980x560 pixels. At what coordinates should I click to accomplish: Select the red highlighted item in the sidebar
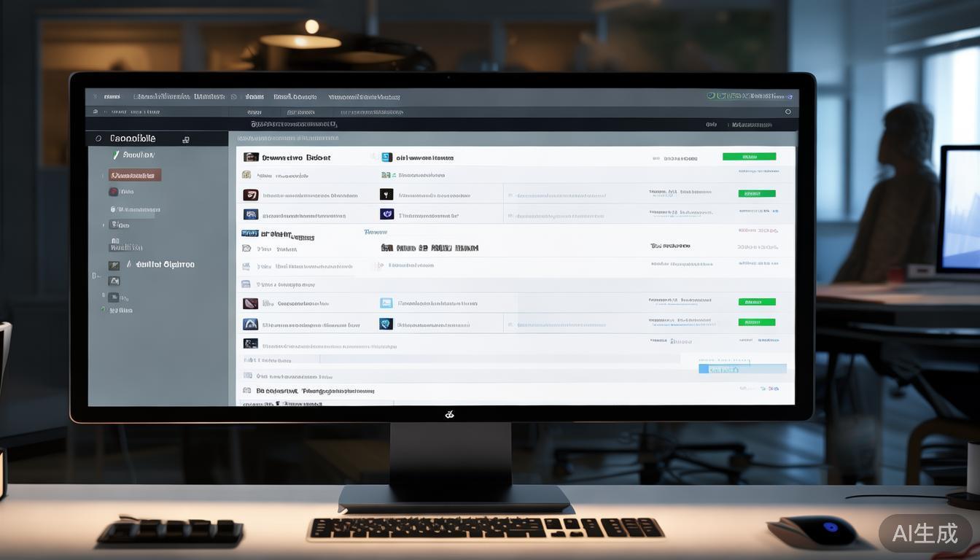(135, 175)
